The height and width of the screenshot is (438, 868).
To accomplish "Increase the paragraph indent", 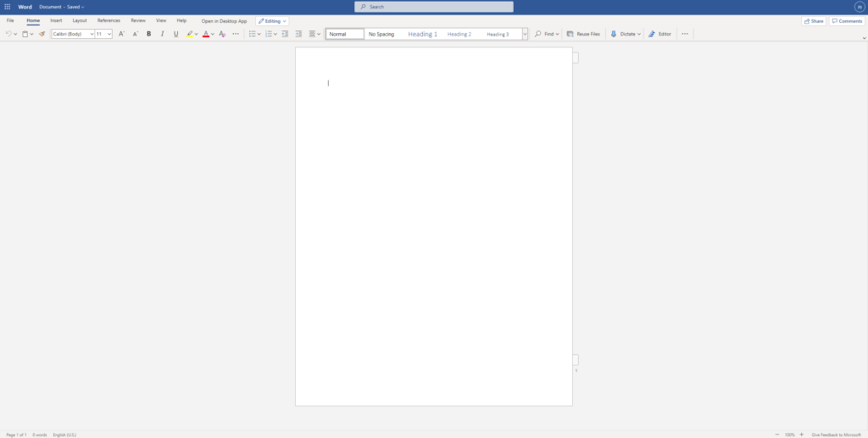I will [x=299, y=34].
